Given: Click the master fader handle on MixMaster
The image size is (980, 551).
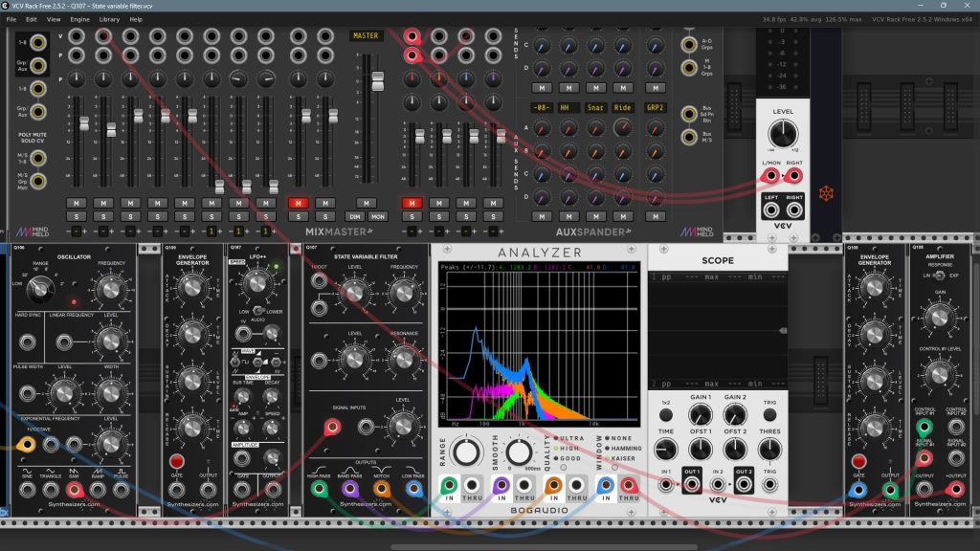Looking at the screenshot, I should pos(377,81).
